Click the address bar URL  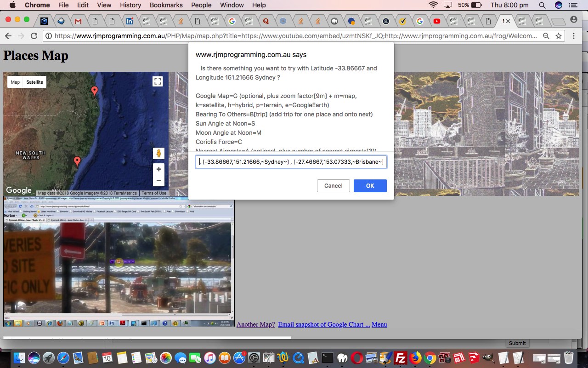coord(295,36)
